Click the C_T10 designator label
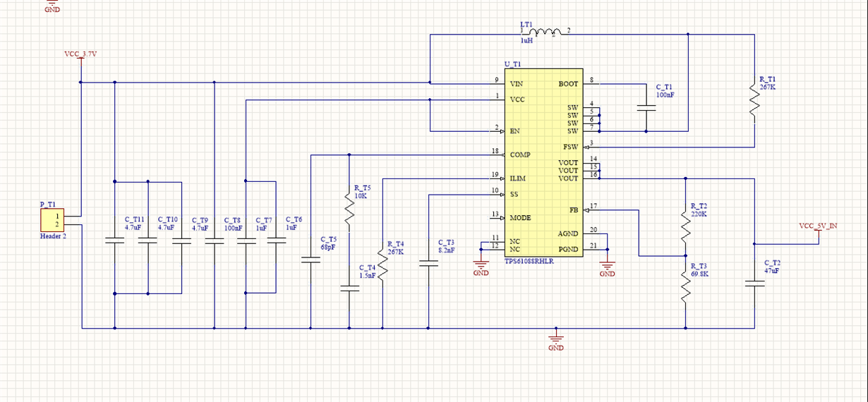 [x=168, y=220]
